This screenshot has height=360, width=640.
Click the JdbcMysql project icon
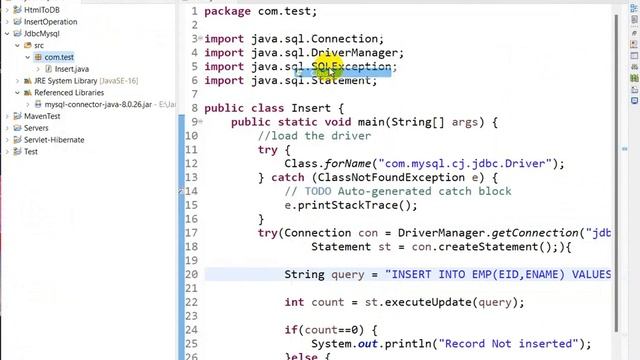click(x=17, y=33)
